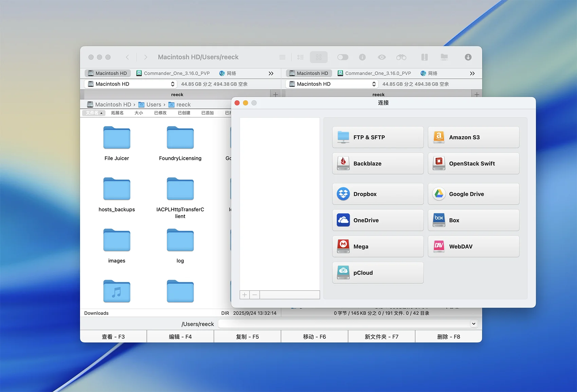Switch to full list view mode
This screenshot has width=577, height=392.
point(282,57)
